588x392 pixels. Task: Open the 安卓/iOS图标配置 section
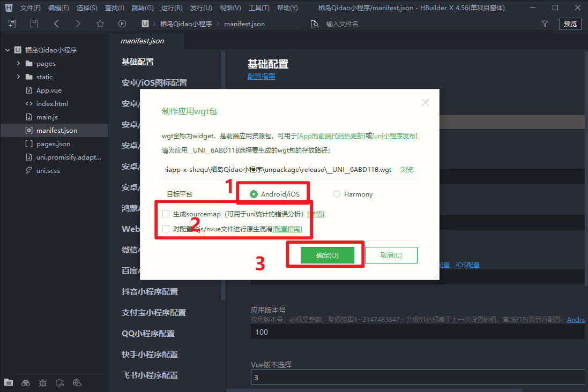[x=154, y=83]
